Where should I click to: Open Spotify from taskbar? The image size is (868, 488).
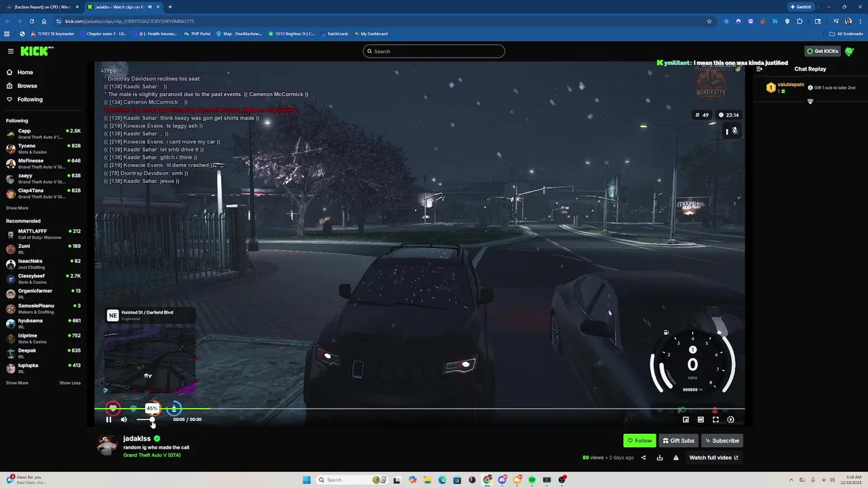pyautogui.click(x=532, y=480)
